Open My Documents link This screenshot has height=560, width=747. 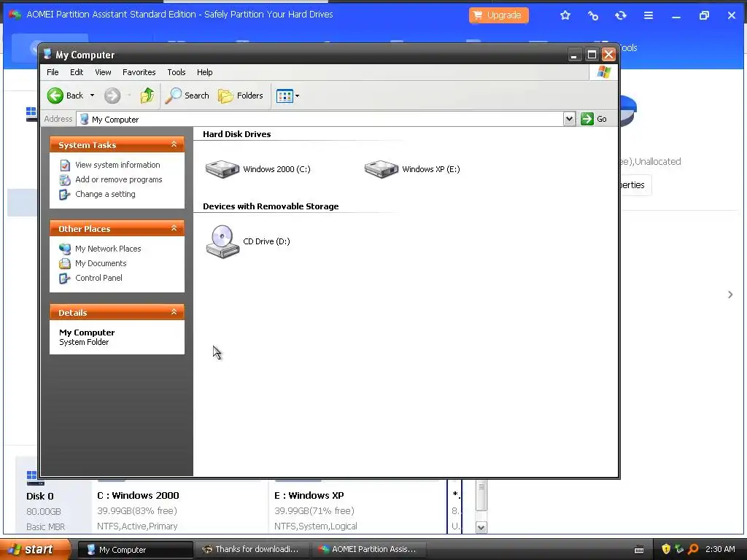coord(101,263)
